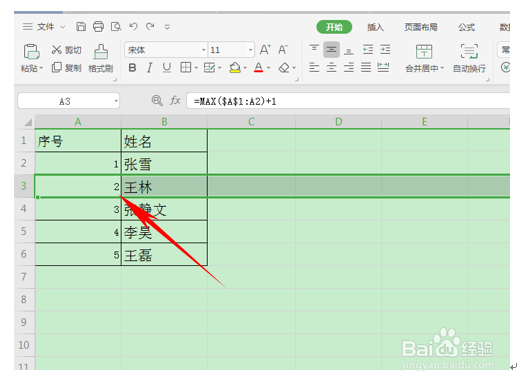Center text horizontally
The height and width of the screenshot is (384, 524).
point(332,68)
